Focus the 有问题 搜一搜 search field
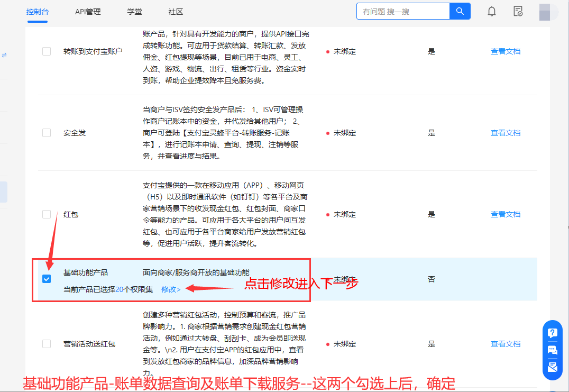The width and height of the screenshot is (569, 392). (403, 11)
